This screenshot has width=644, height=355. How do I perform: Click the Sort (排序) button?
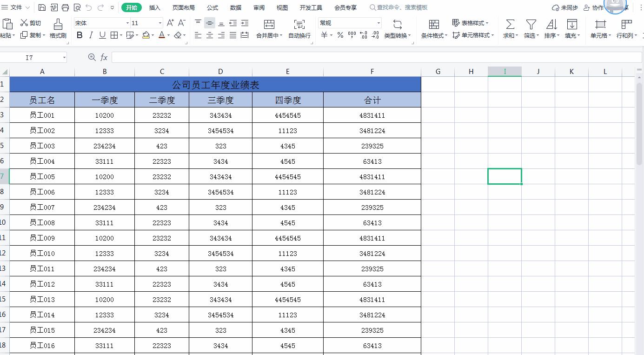coord(552,28)
